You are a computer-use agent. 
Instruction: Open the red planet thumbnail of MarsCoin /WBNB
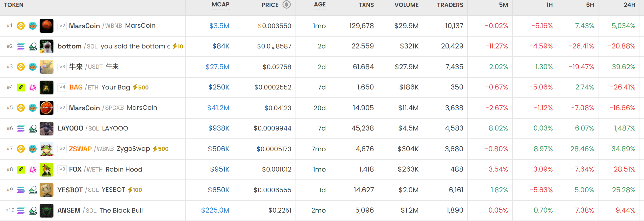47,26
